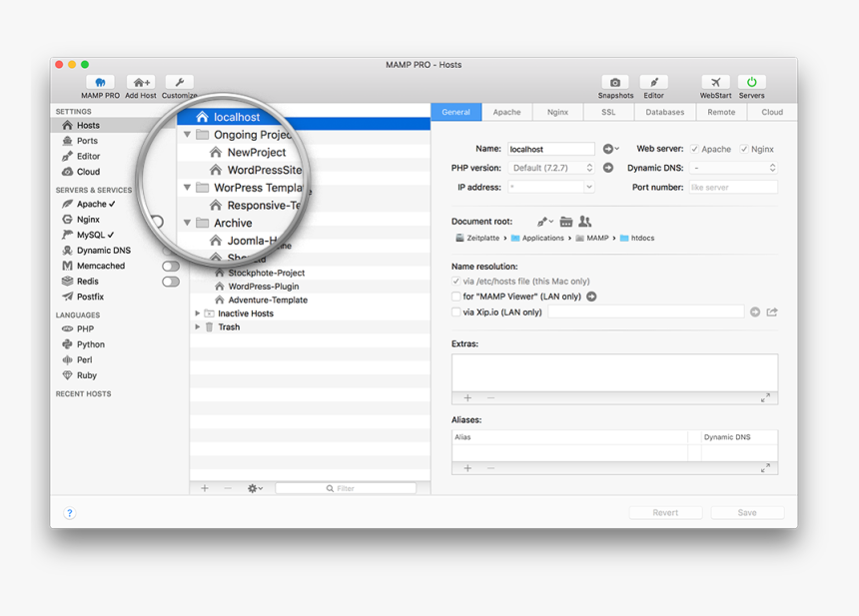
Task: Switch to the SSL tab
Action: (x=608, y=112)
